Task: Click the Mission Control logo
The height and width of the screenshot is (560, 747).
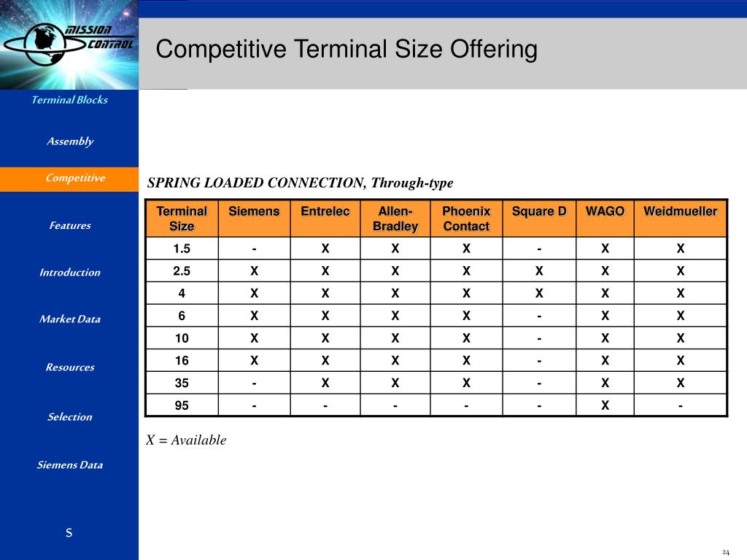Action: pyautogui.click(x=69, y=44)
